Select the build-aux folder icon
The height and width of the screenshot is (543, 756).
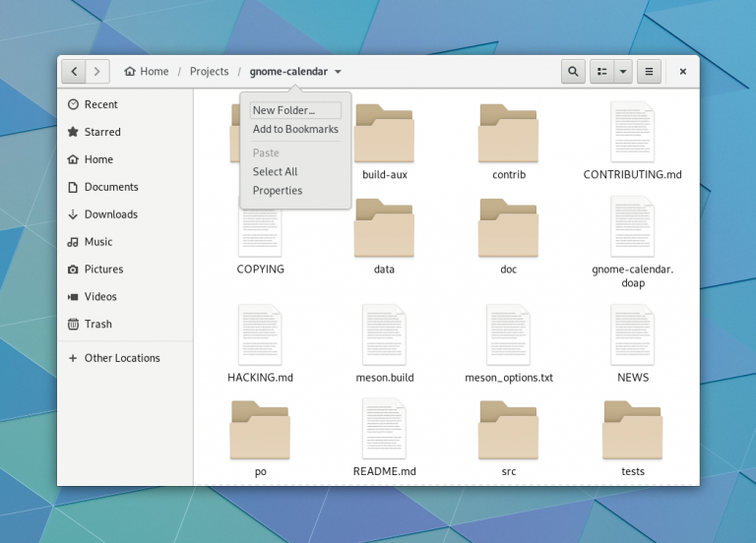[384, 133]
